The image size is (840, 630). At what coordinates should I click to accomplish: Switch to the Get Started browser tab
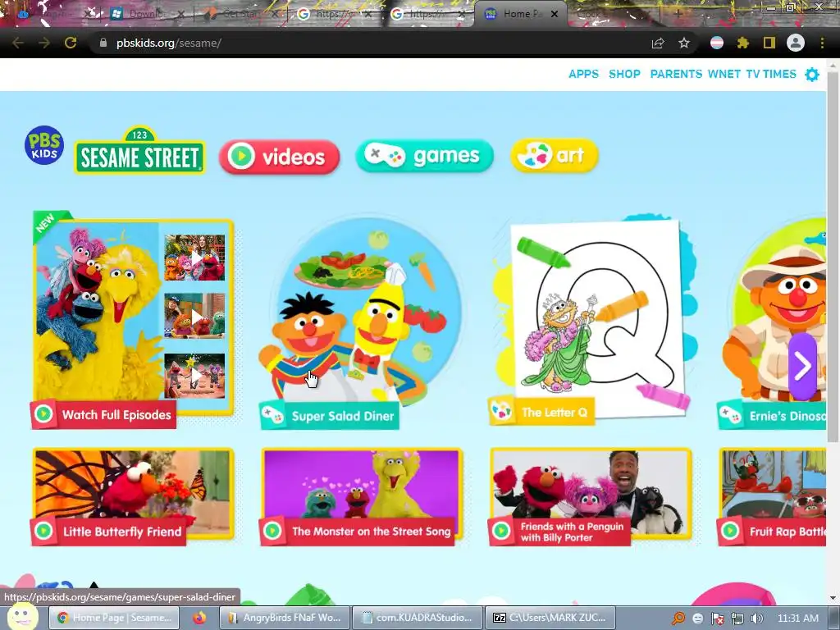click(241, 14)
